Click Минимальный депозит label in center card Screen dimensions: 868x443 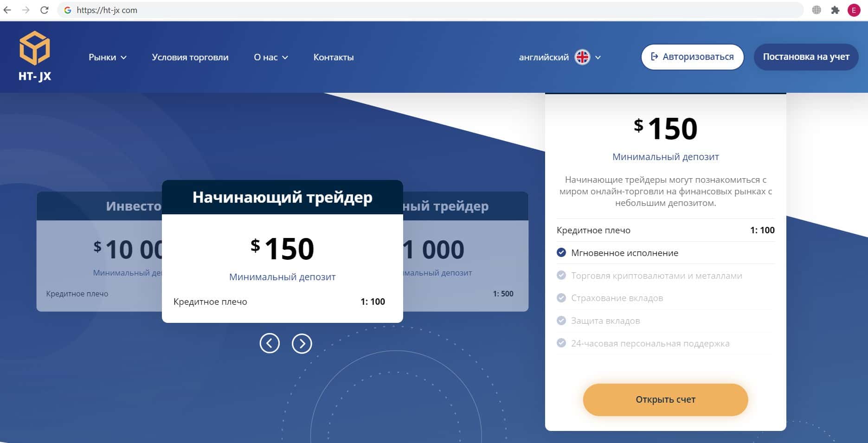click(283, 277)
